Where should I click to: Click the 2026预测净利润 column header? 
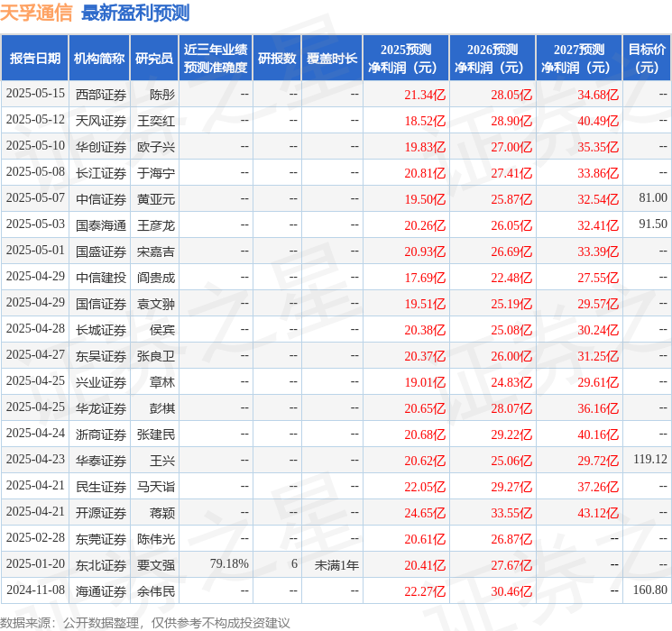pos(492,58)
